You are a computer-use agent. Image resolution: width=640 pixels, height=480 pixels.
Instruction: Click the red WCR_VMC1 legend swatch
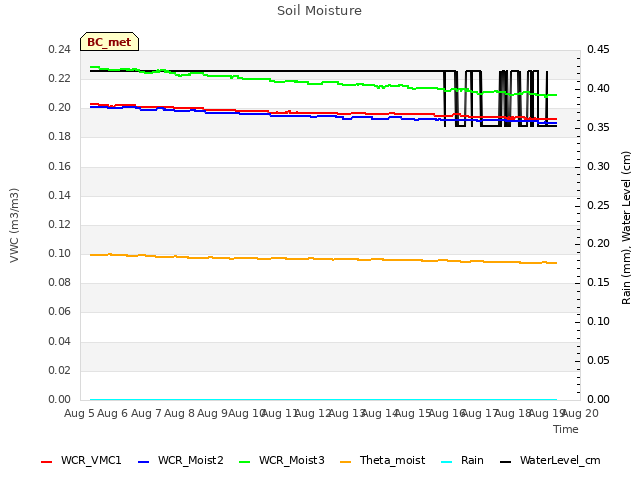tap(47, 462)
